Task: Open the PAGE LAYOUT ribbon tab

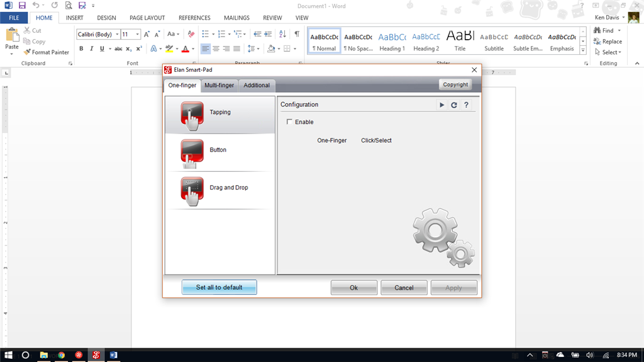Action: point(147,18)
